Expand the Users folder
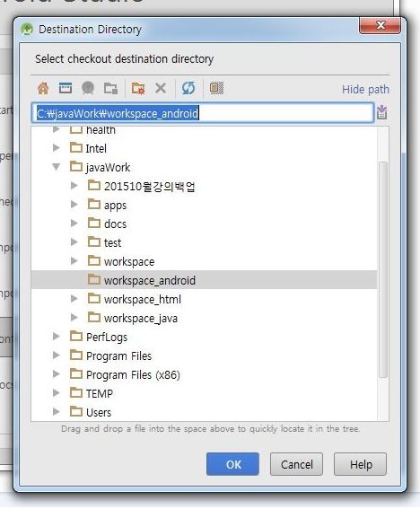The height and width of the screenshot is (509, 420). click(57, 412)
